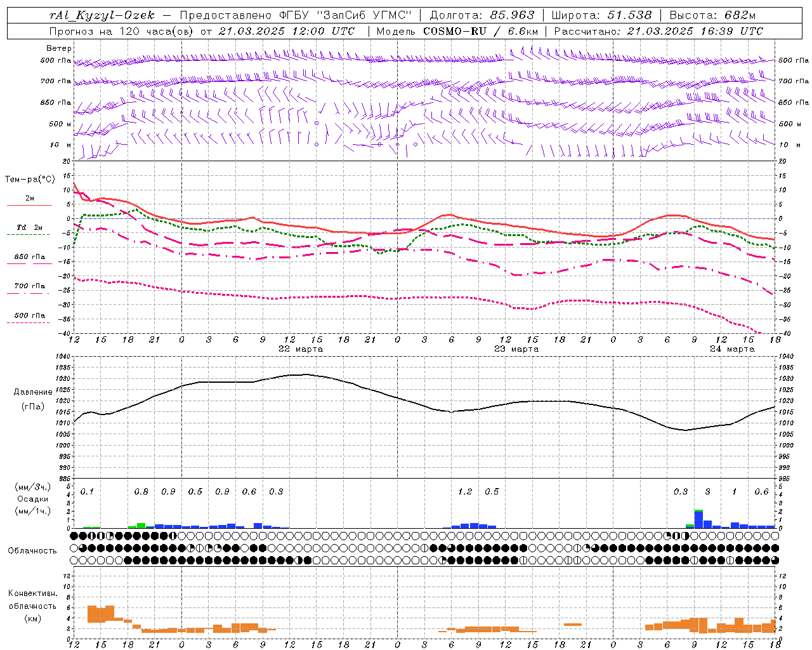Click the Модель COSMO-RU / 6.6км label
This screenshot has width=812, height=650.
(x=457, y=31)
